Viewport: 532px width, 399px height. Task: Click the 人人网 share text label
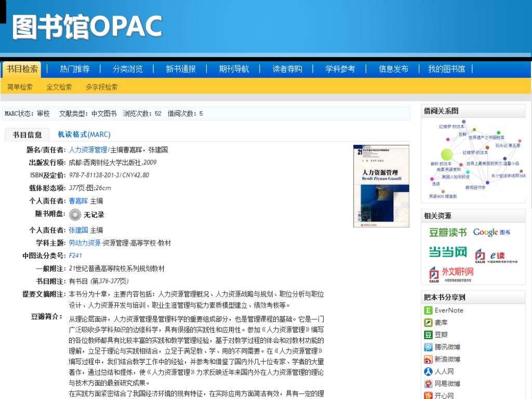tap(444, 371)
